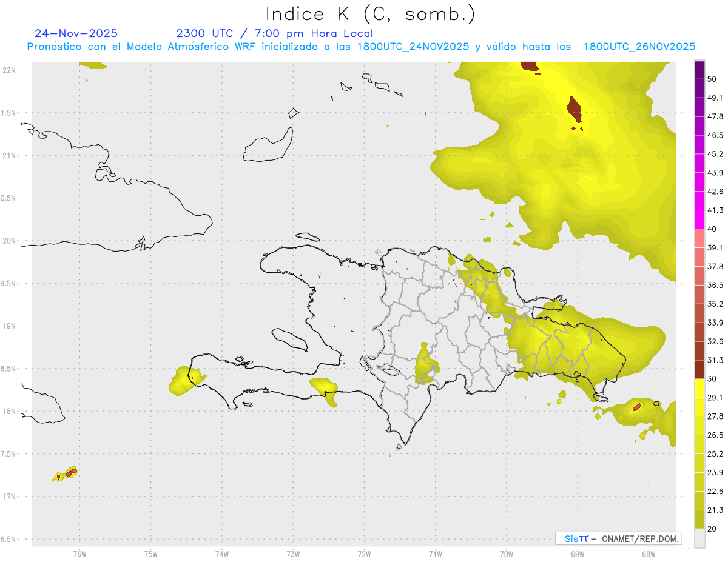728x562 pixels.
Task: Click the color bar value "27.8"
Action: [715, 416]
